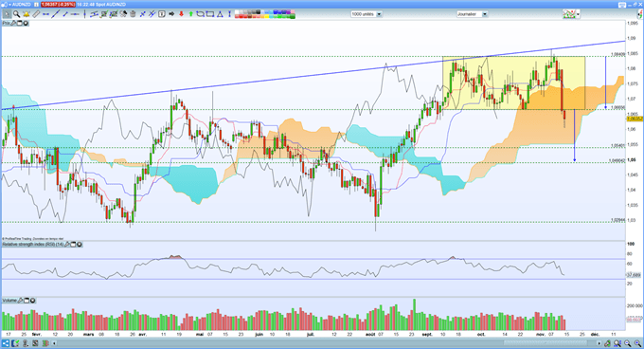Maximize the RSI panel window icon
Viewport: 644px width, 349px height.
(74, 244)
